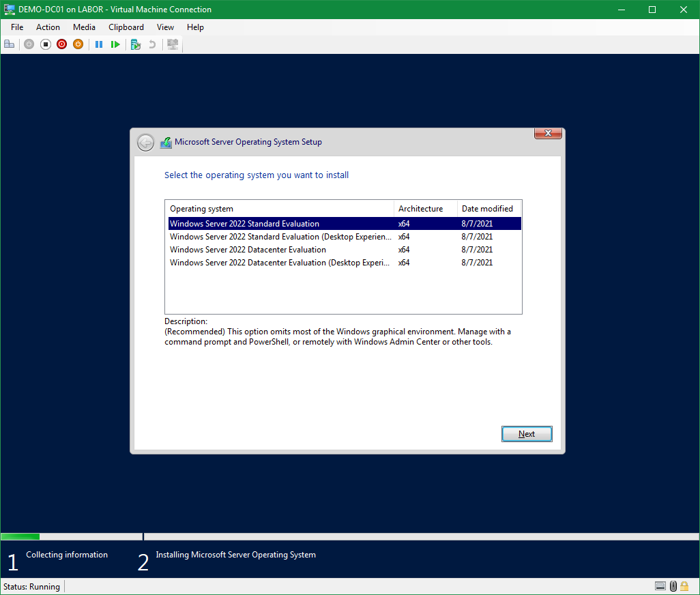700x595 pixels.
Task: Click the padlock icon in the status bar
Action: pyautogui.click(x=684, y=586)
